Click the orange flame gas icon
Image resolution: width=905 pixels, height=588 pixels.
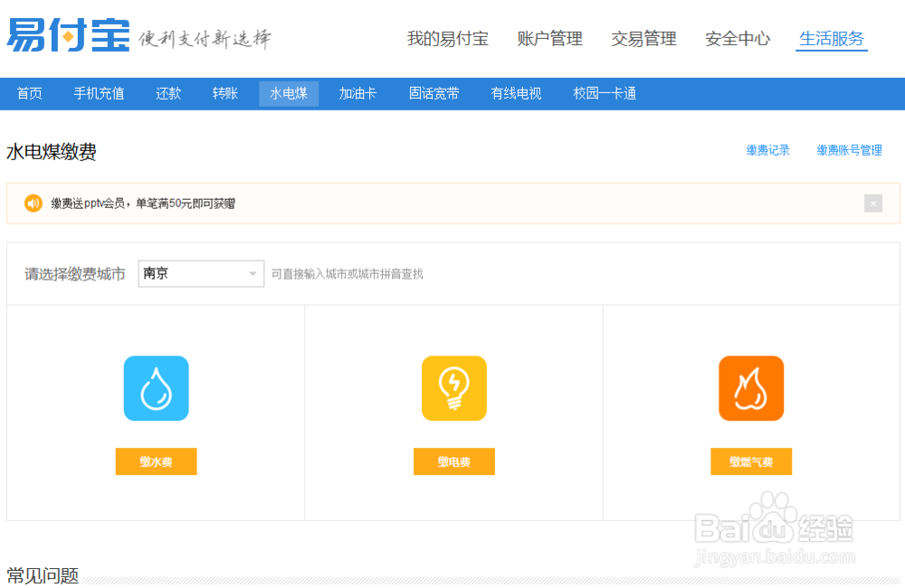click(751, 388)
